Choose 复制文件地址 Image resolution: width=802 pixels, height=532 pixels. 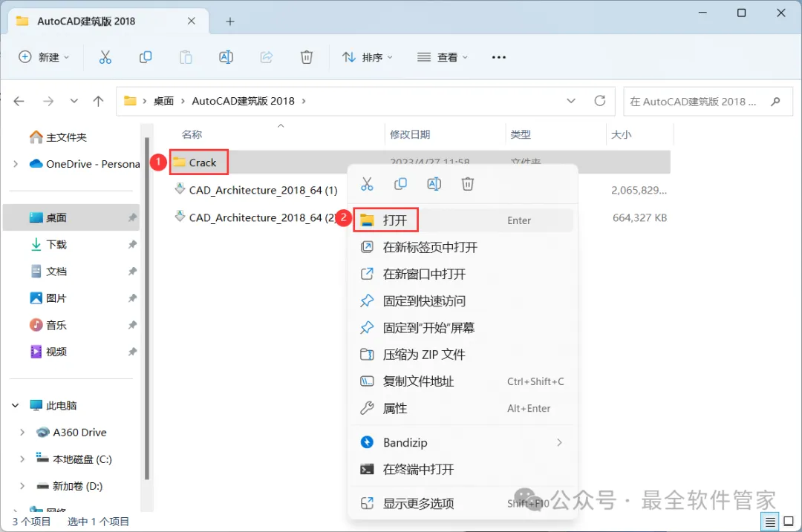coord(463,381)
